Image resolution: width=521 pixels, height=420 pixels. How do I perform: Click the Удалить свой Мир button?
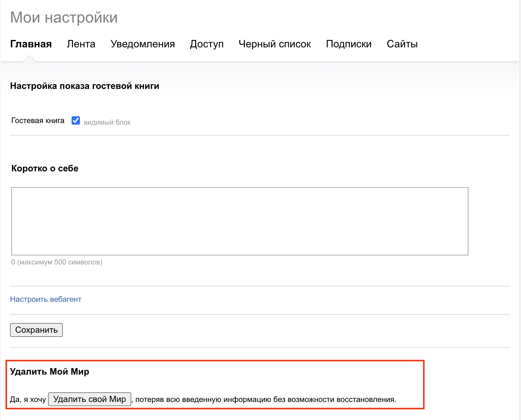90,399
